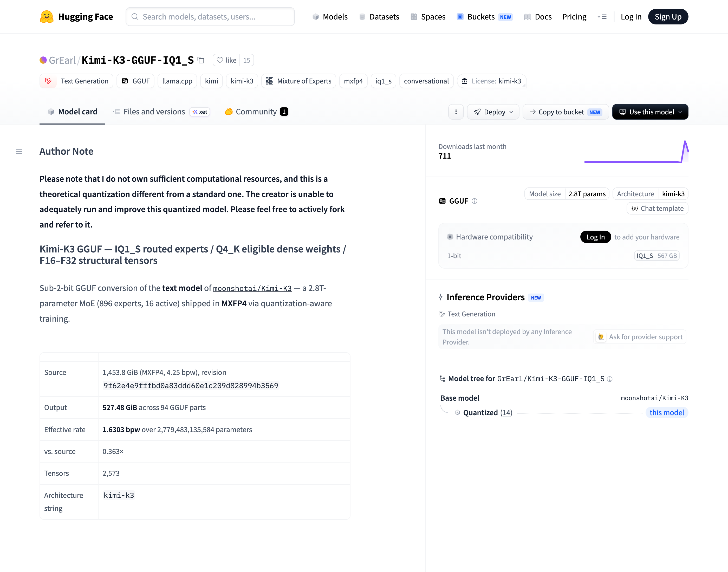Viewport: 728px width, 572px height.
Task: Click the revision hash 9f62e4e9fffbd0a83ddd60e1c209d828994b3569
Action: [191, 386]
